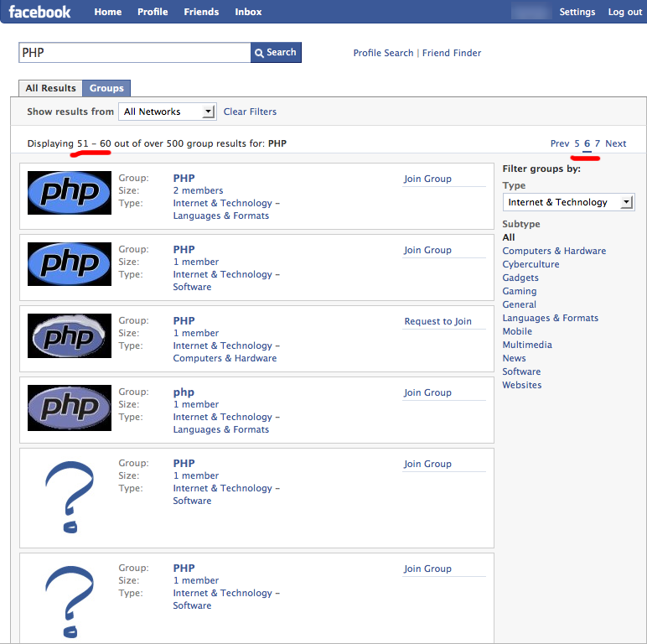The width and height of the screenshot is (647, 644).
Task: Click Computers & Hardware type in third result
Action: click(225, 358)
